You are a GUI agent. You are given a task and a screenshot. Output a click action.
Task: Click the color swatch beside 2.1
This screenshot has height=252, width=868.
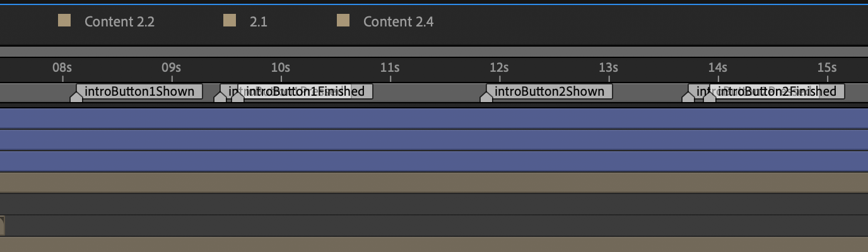[230, 21]
